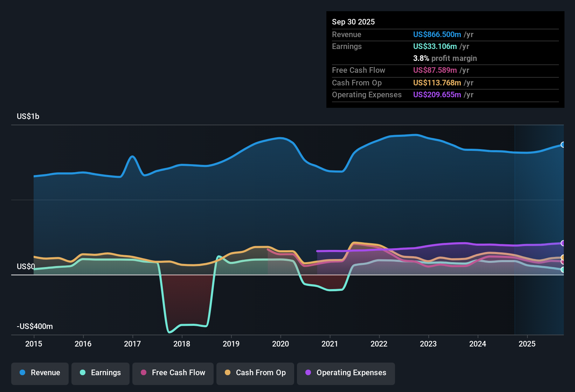
Task: Click the Revenue endpoint marker on the chart
Action: pyautogui.click(x=562, y=145)
